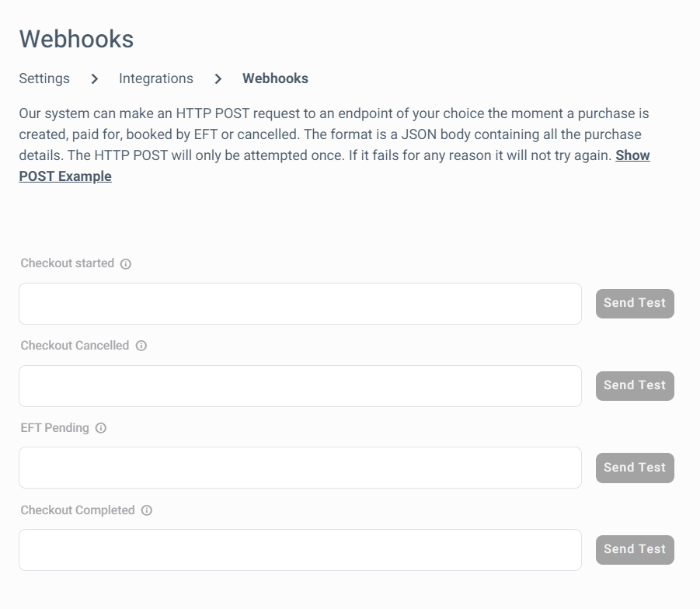Click the info icon beside Checkout Cancelled
Screen dimensions: 700x609
141,346
